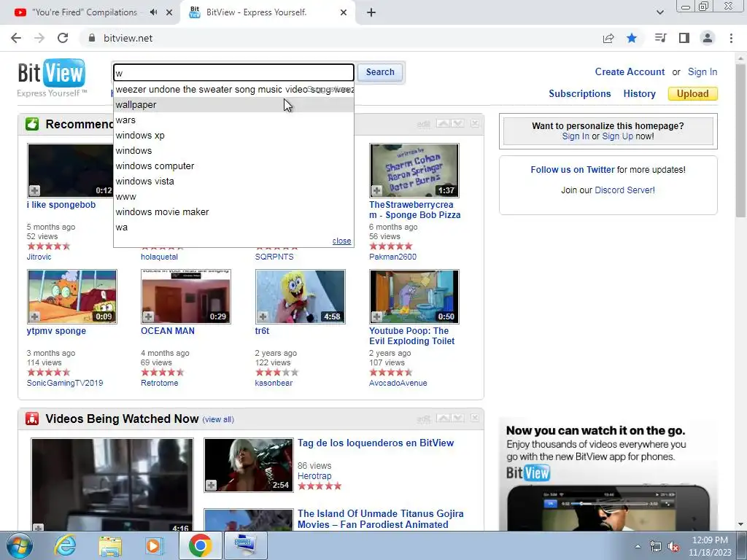Go back with the browser back arrow
The width and height of the screenshot is (747, 560).
point(16,38)
